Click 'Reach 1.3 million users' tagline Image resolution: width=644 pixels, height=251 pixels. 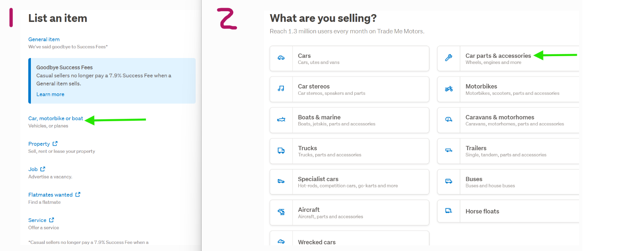click(347, 31)
